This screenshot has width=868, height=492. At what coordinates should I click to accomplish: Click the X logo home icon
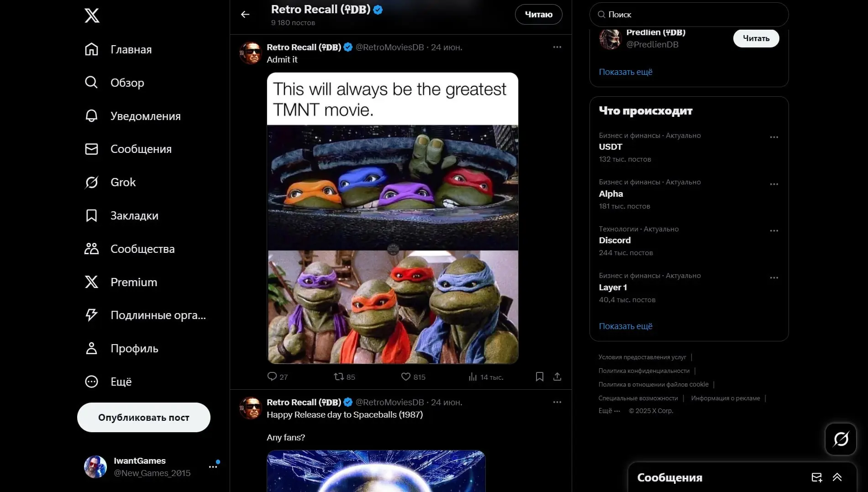tap(92, 16)
